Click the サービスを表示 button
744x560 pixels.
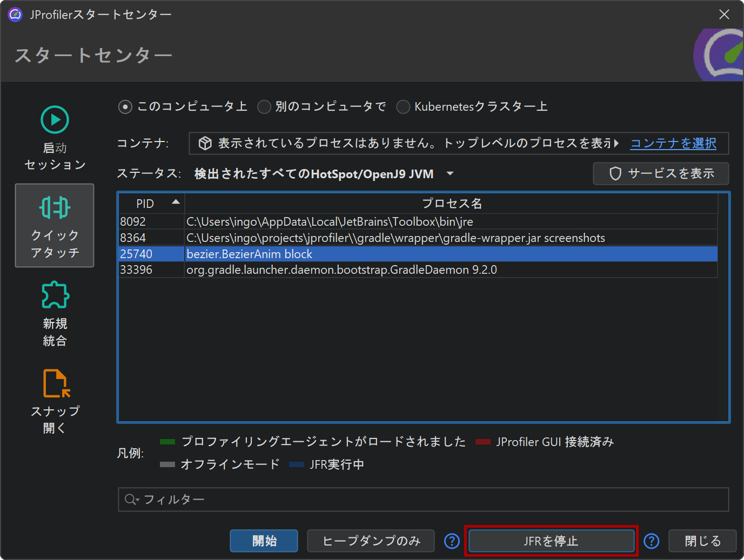click(x=661, y=174)
